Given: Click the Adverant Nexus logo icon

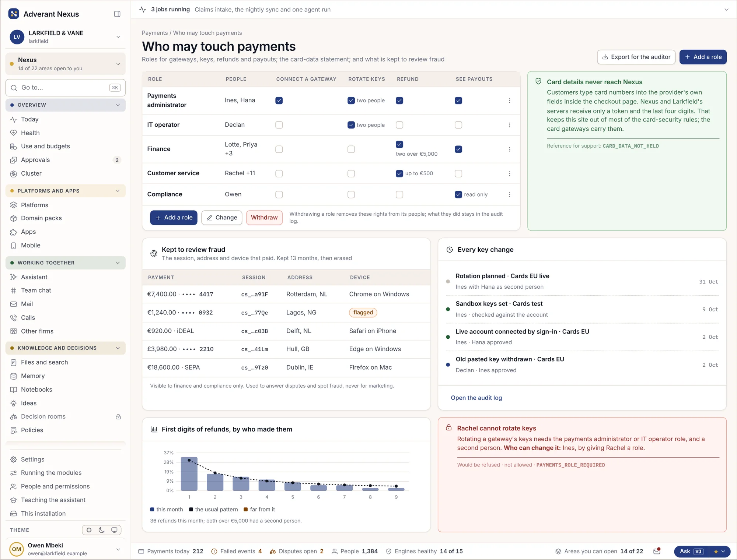Looking at the screenshot, I should pos(14,14).
